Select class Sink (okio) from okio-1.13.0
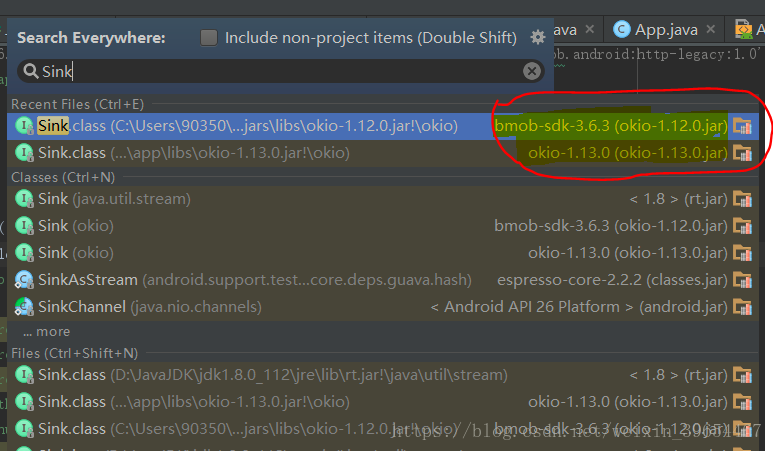Screen dimensions: 773x451 [x=383, y=253]
